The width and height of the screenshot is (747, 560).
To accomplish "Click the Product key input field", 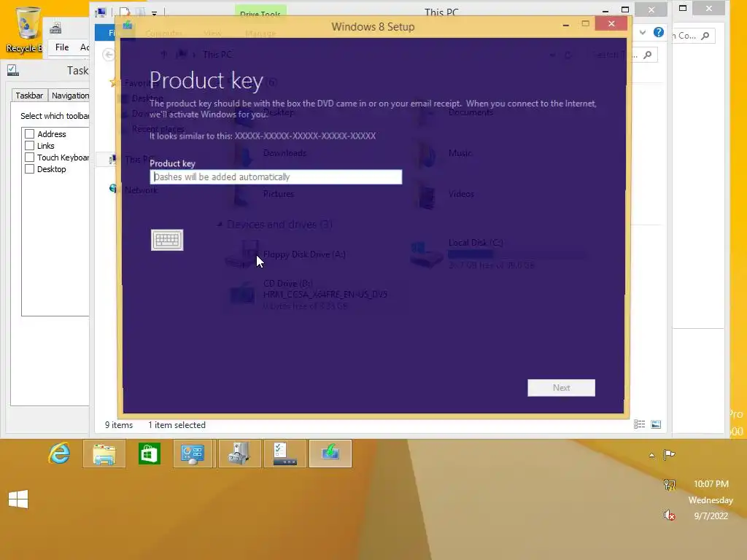I will (x=276, y=176).
